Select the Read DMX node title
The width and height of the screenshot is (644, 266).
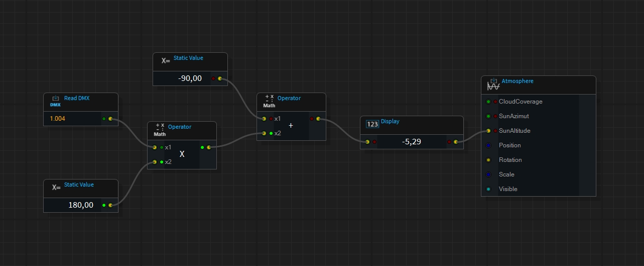(77, 98)
